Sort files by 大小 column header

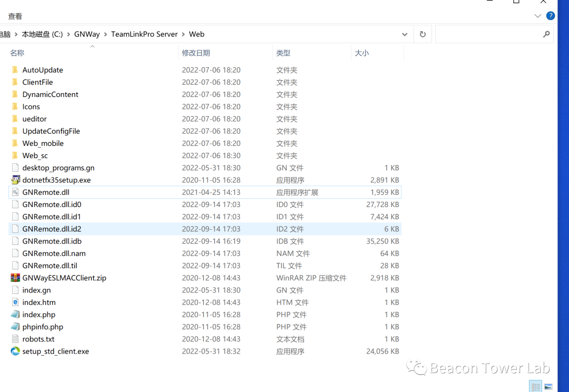coord(362,53)
